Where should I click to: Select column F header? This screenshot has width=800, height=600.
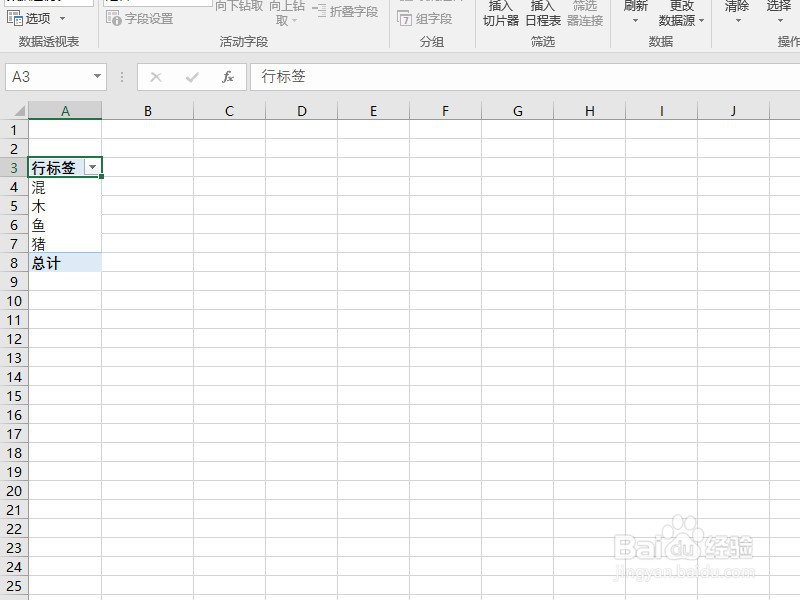point(445,111)
